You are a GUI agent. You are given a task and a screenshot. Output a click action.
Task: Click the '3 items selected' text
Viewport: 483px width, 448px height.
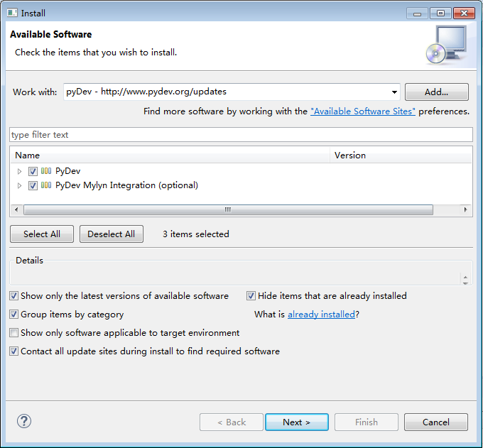point(196,234)
